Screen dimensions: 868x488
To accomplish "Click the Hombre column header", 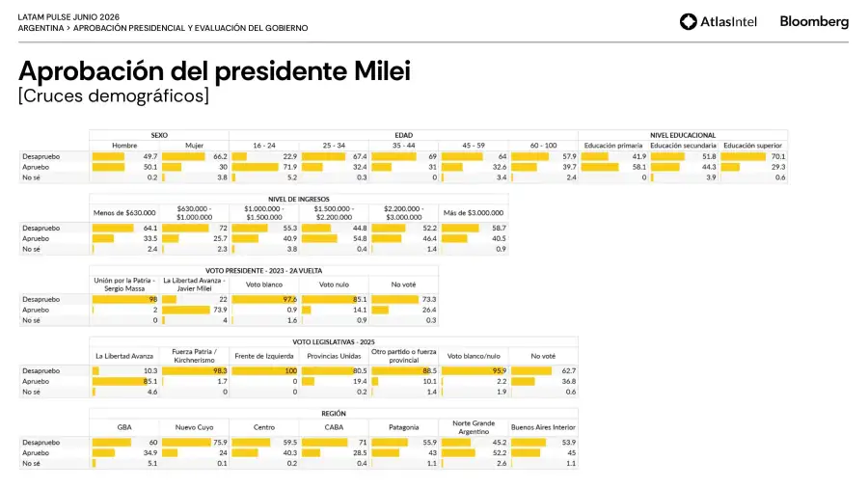I will pos(124,146).
